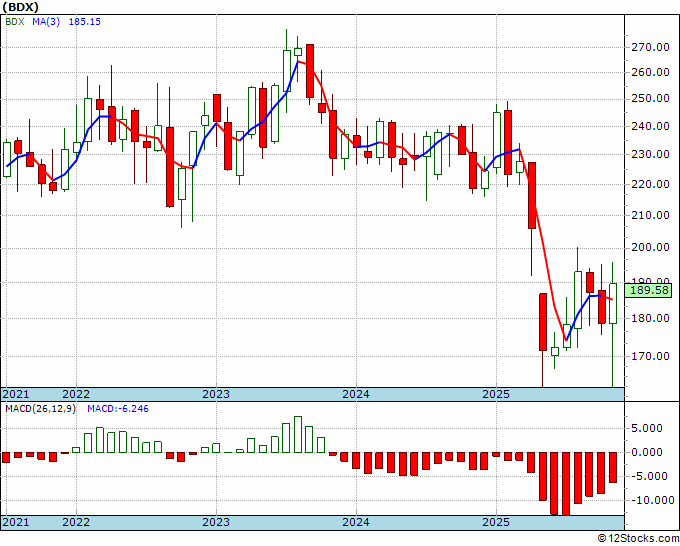Select the BDX legend label

(x=15, y=22)
